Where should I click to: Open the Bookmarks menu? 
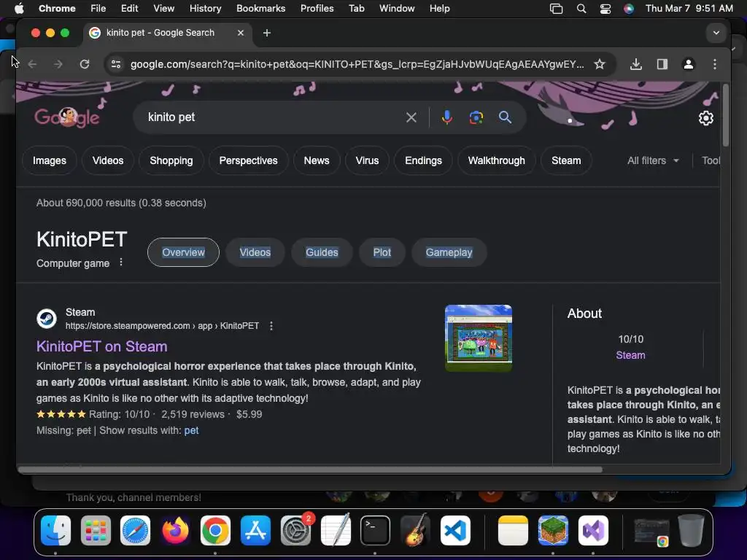(260, 9)
